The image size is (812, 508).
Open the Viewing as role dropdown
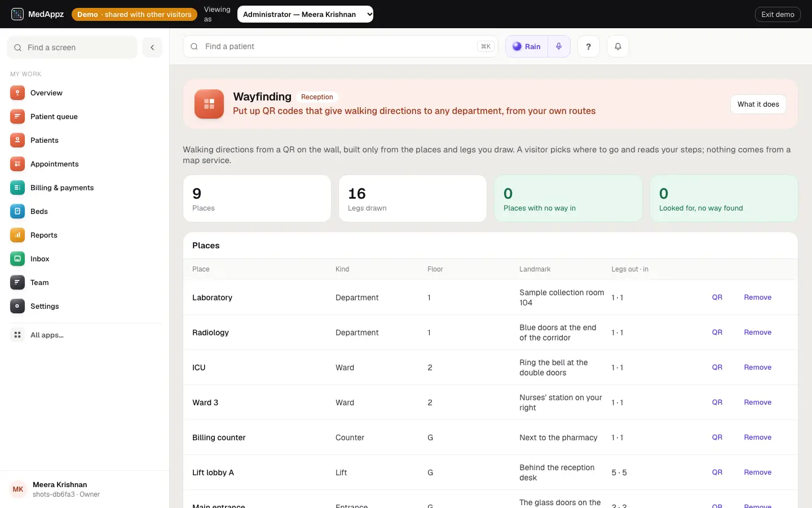tap(305, 14)
